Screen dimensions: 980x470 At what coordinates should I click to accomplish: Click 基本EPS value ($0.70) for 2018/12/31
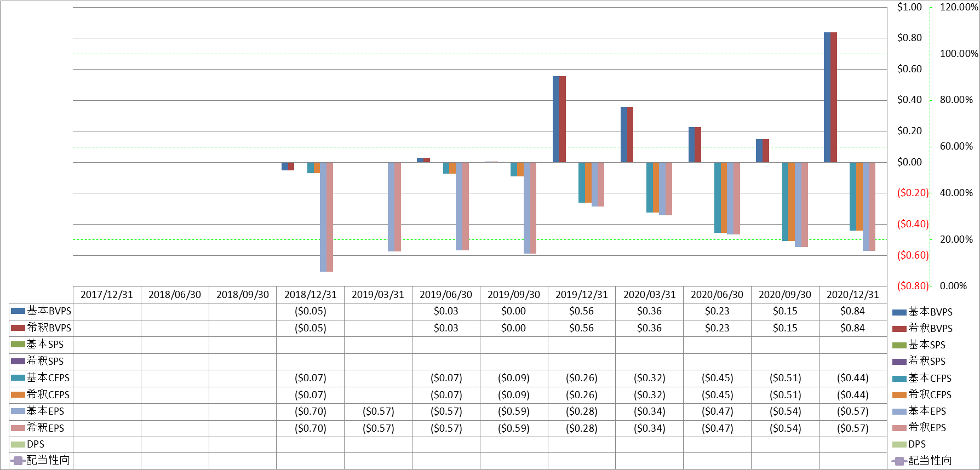[x=311, y=411]
